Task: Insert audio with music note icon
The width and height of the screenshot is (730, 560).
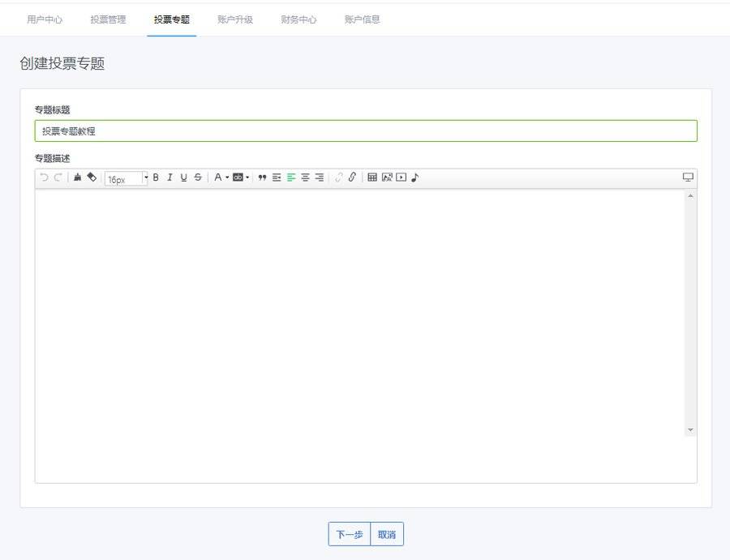Action: tap(414, 177)
